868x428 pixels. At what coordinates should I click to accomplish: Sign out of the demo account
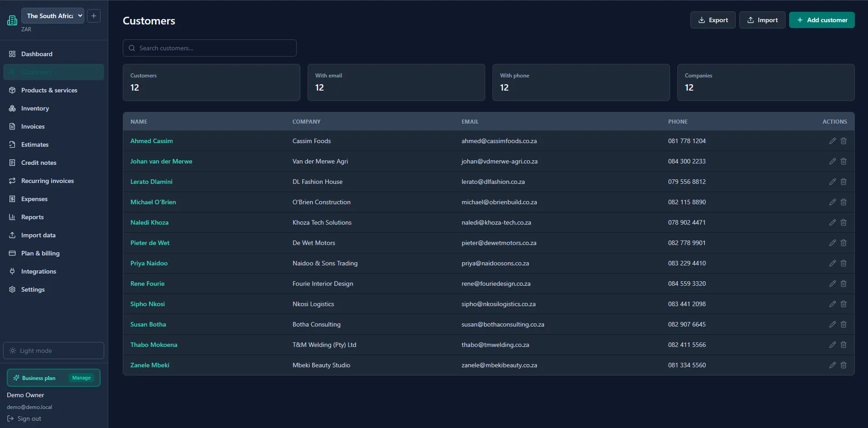[24, 418]
